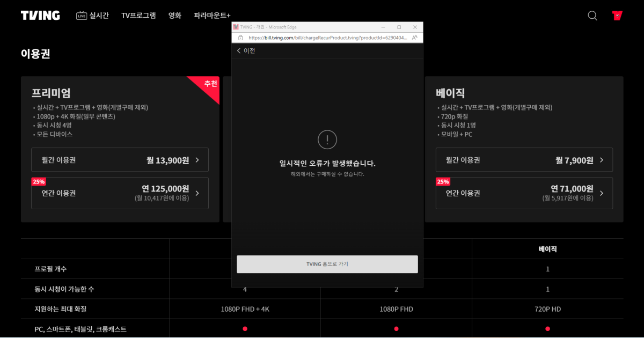Click the 일시적인 오류가 발생했습니다 message
Screen dimensions: 644x338
pos(327,163)
